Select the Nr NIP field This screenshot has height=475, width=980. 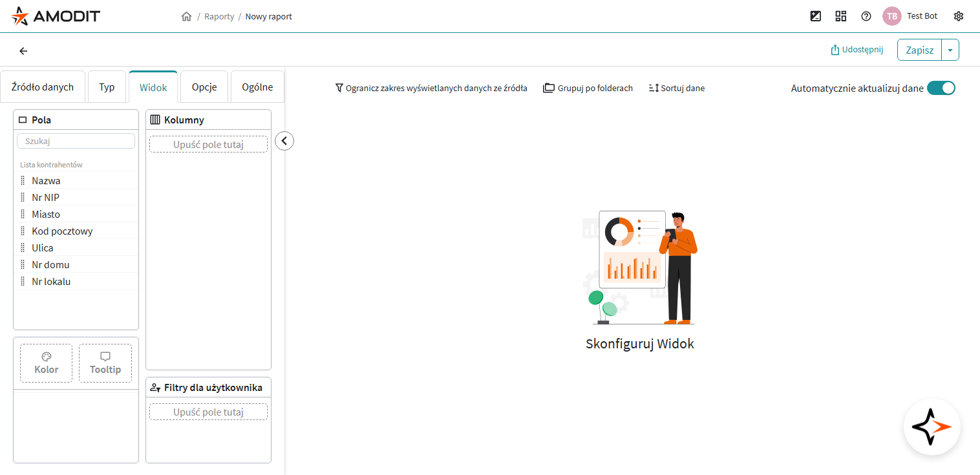[45, 198]
